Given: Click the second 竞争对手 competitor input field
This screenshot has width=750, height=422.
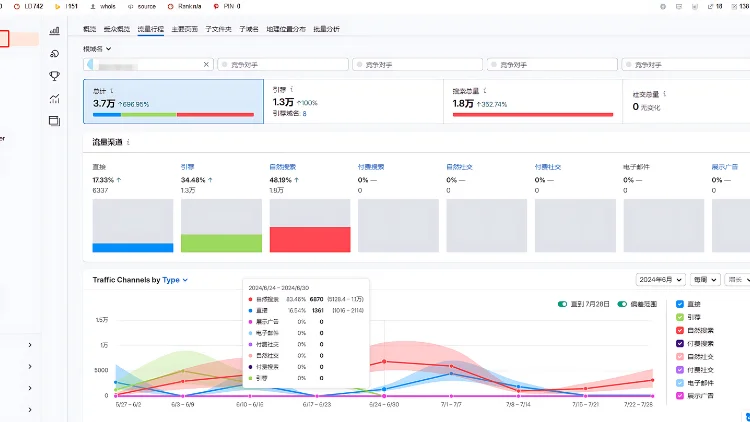Looking at the screenshot, I should 418,64.
